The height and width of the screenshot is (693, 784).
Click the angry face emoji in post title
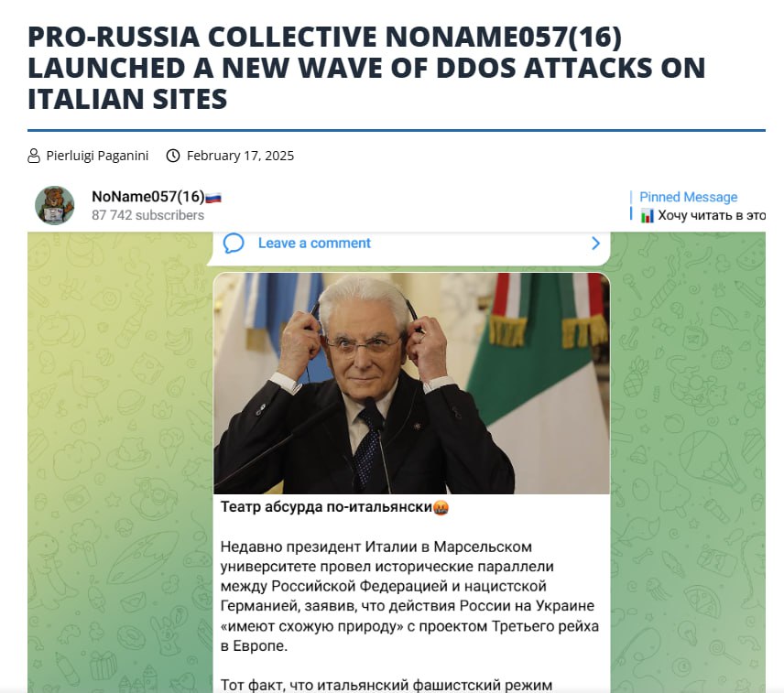pyautogui.click(x=441, y=508)
